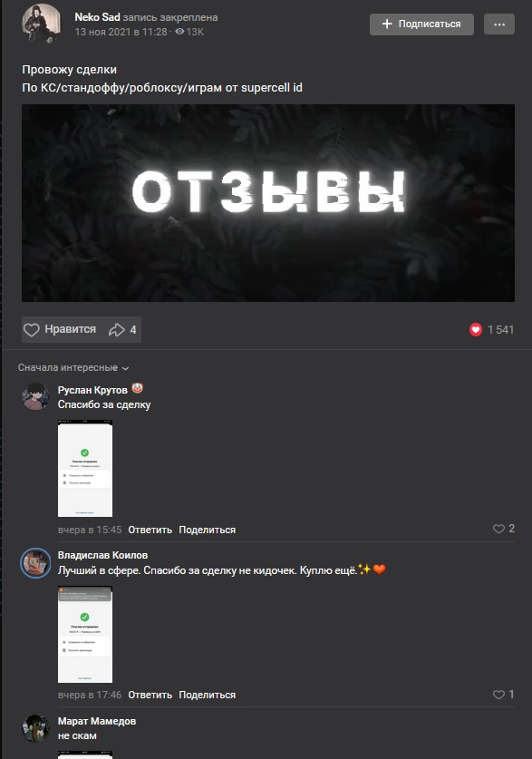Expand the Сначала интересные sorting dropdown

coord(73,368)
